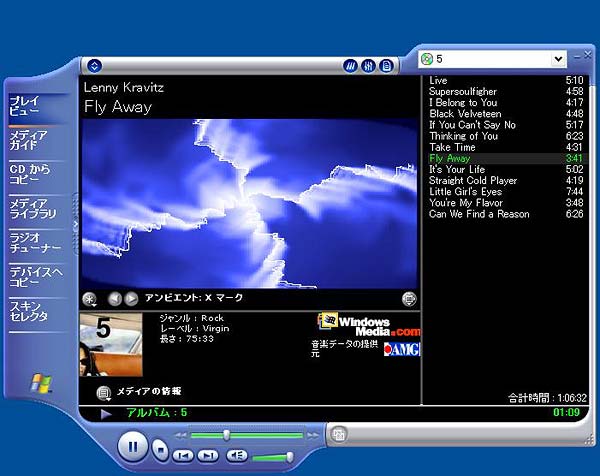Select track Supersoulfigher in playlist
The height and width of the screenshot is (476, 600).
(x=506, y=91)
